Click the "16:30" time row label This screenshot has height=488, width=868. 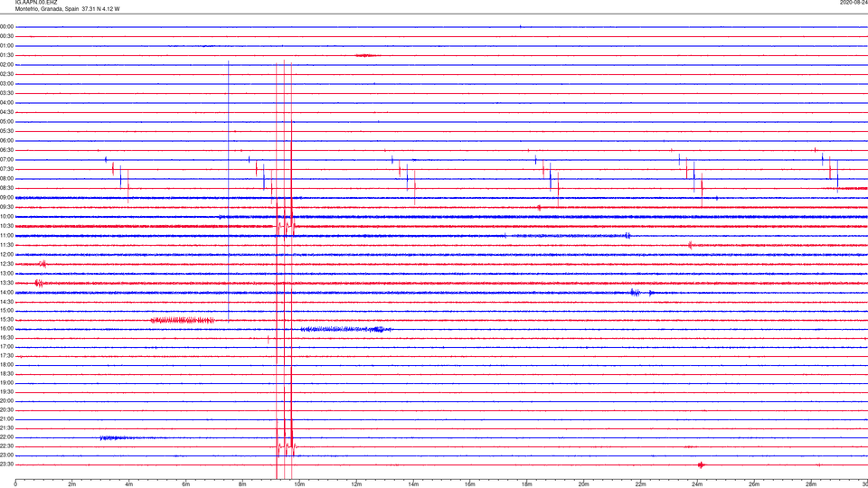click(7, 337)
